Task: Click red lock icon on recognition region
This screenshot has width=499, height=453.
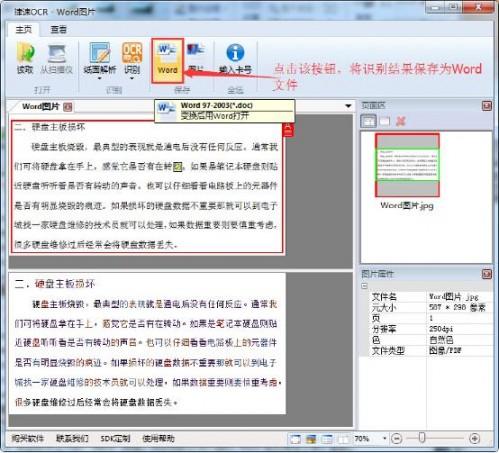Action: click(x=288, y=130)
